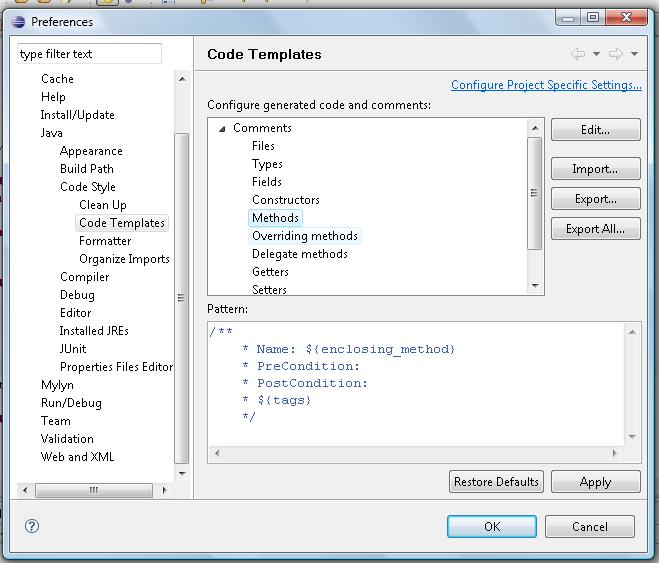Screen dimensions: 659x563
Task: Click the Export All... button
Action: tap(595, 229)
